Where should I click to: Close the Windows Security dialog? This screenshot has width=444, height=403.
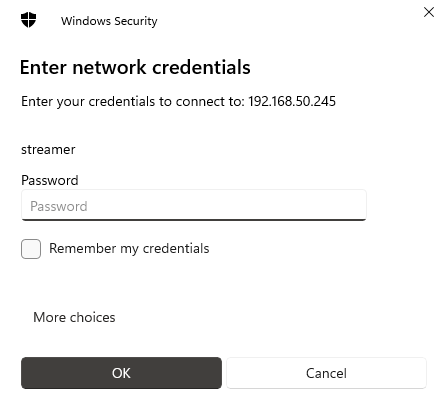(x=429, y=12)
